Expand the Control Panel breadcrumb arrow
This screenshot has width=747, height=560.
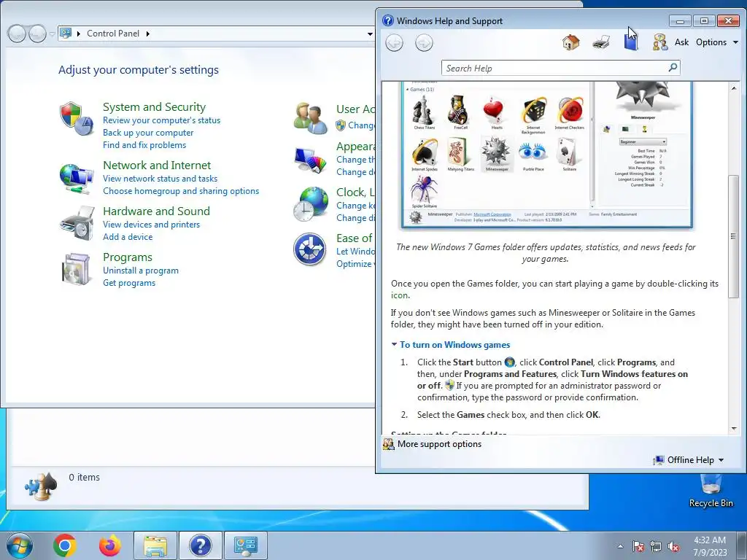click(147, 34)
